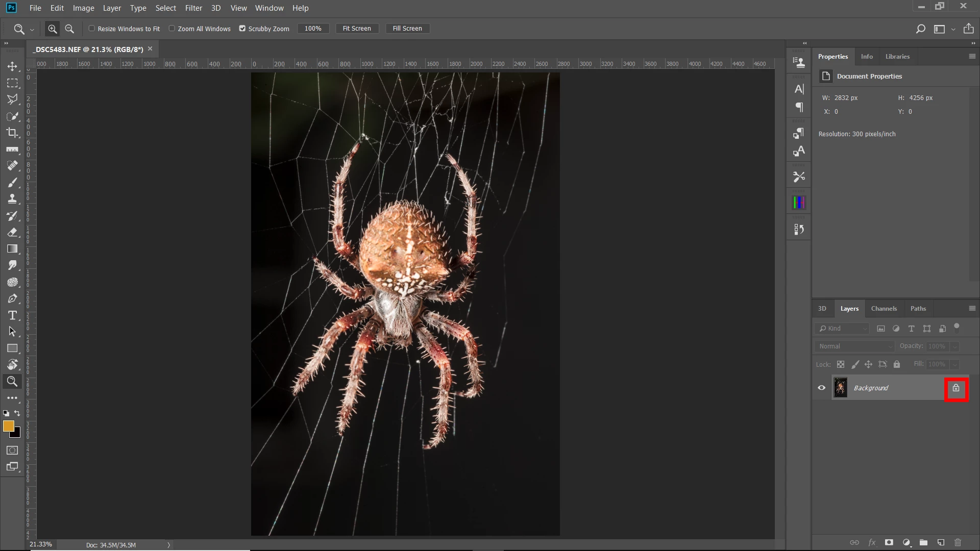Open the Filter menu
The image size is (980, 551).
point(193,8)
